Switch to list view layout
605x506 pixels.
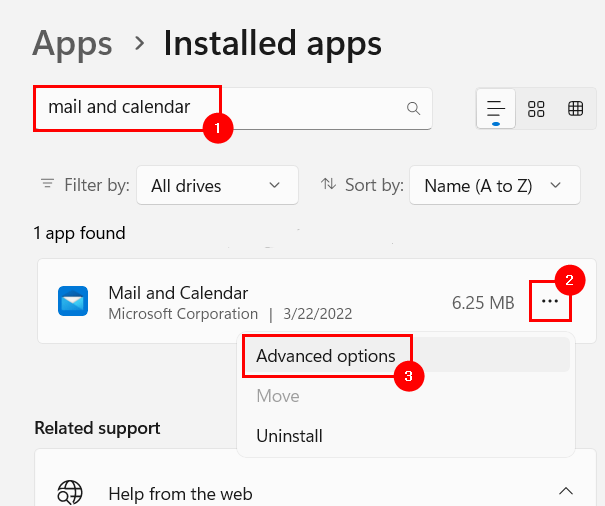pyautogui.click(x=496, y=108)
